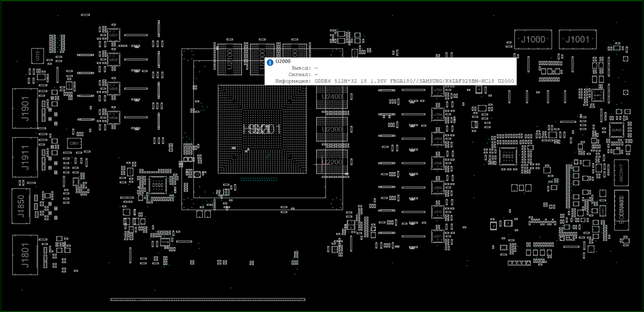Image resolution: width=644 pixels, height=312 pixels.
Task: Select the J1911 connector
Action: (25, 157)
